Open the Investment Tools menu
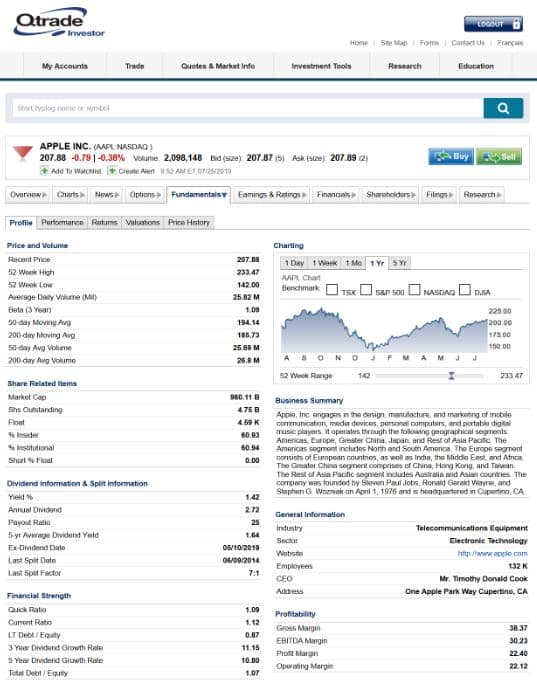 coord(321,66)
